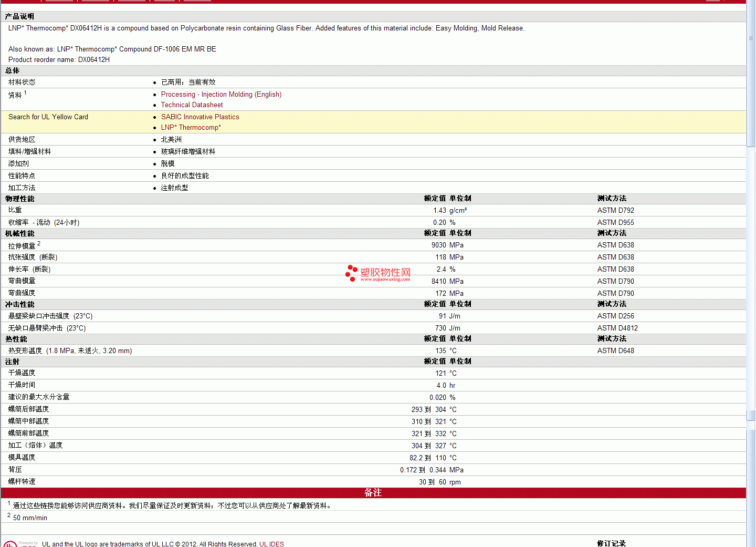756x547 pixels.
Task: Click the 建议的最大水分含量 row label
Action: pos(39,397)
